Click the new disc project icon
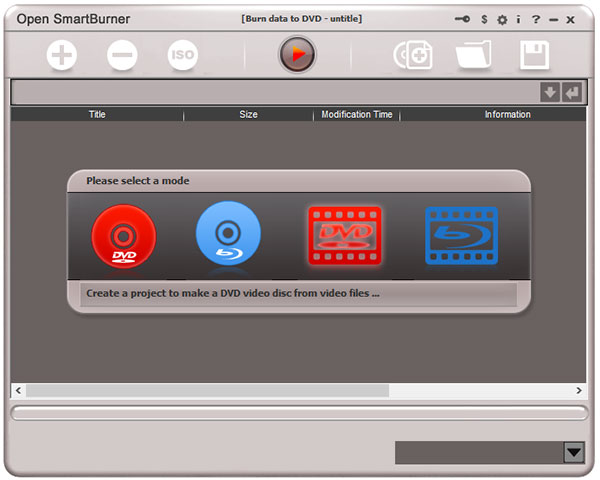The height and width of the screenshot is (480, 600). click(413, 55)
